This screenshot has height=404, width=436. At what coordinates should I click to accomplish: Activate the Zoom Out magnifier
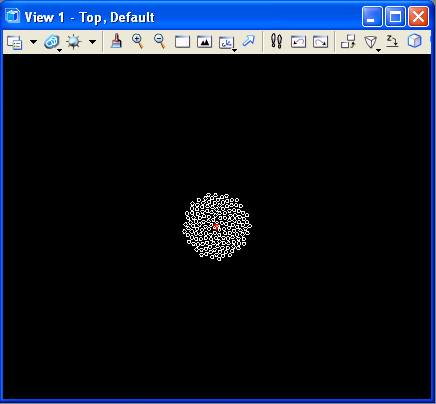[160, 41]
